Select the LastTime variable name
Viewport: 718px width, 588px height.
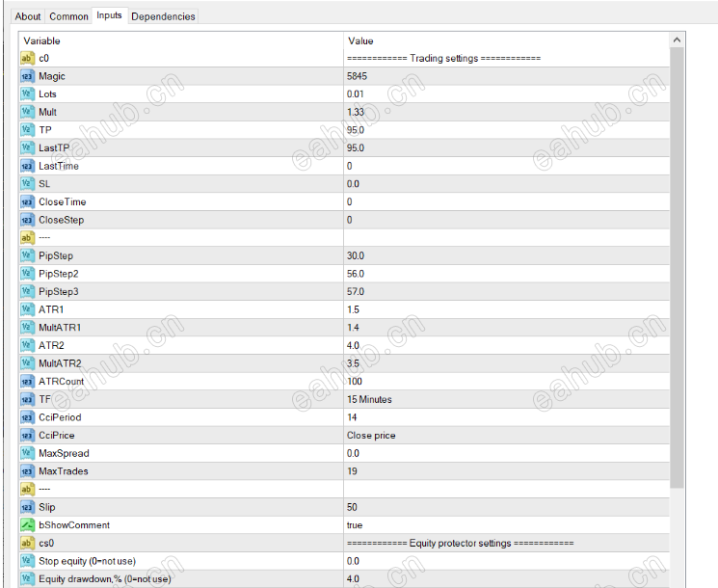point(59,166)
